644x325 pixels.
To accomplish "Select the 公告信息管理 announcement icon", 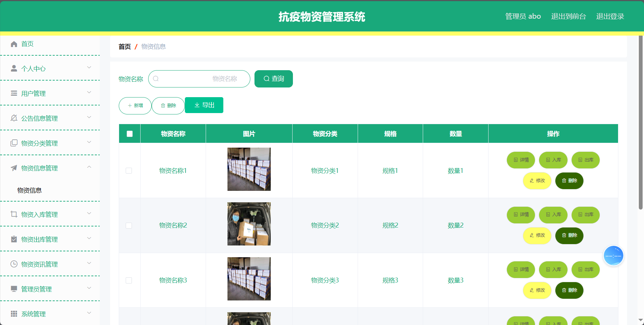I will tap(14, 118).
